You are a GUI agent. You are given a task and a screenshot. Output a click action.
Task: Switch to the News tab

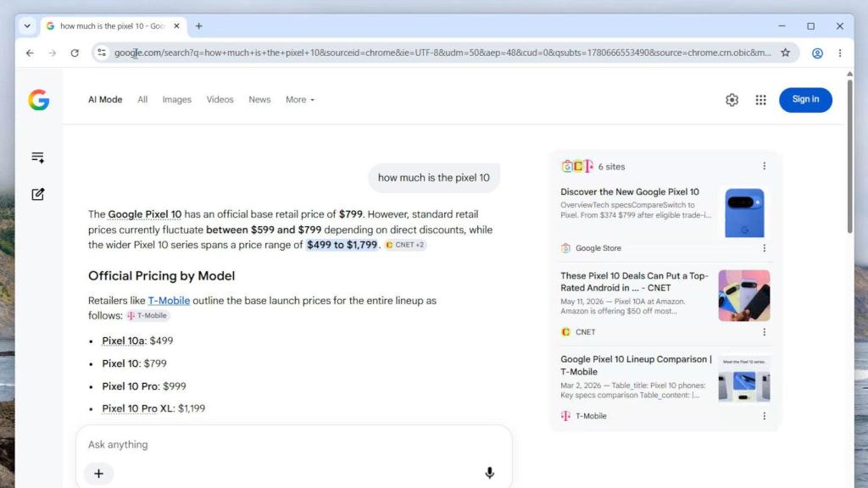click(x=259, y=100)
